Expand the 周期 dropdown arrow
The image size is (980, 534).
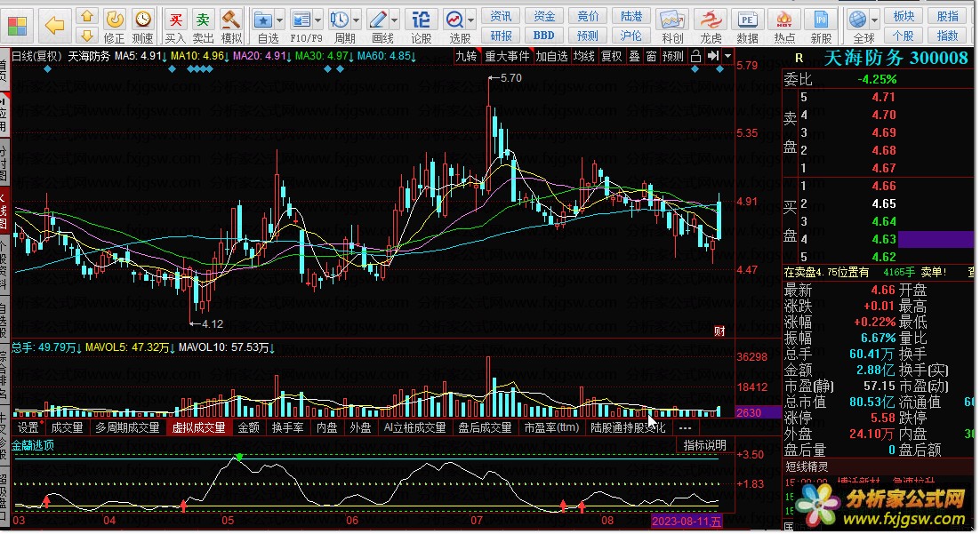pyautogui.click(x=357, y=20)
